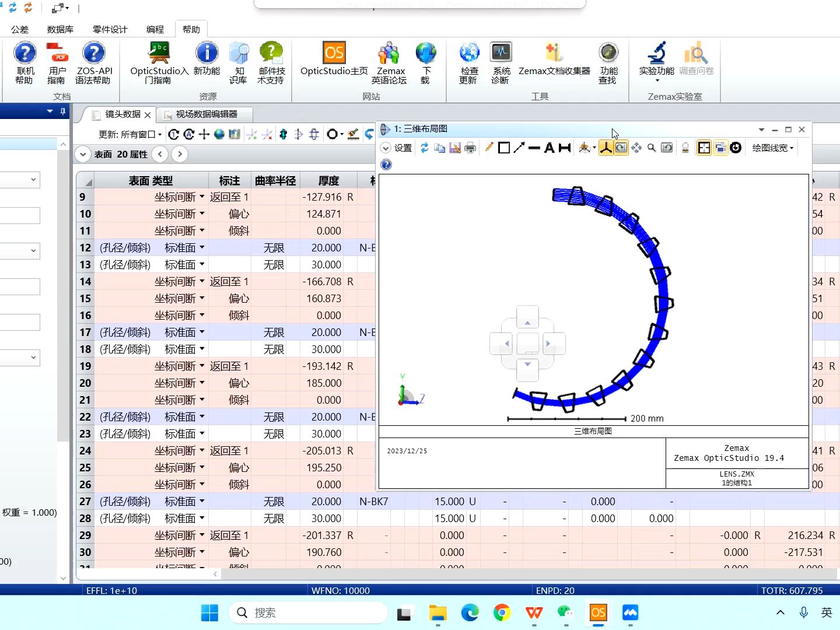The height and width of the screenshot is (630, 840).
Task: Open the Zemax英语论坛 forum
Action: pyautogui.click(x=389, y=63)
